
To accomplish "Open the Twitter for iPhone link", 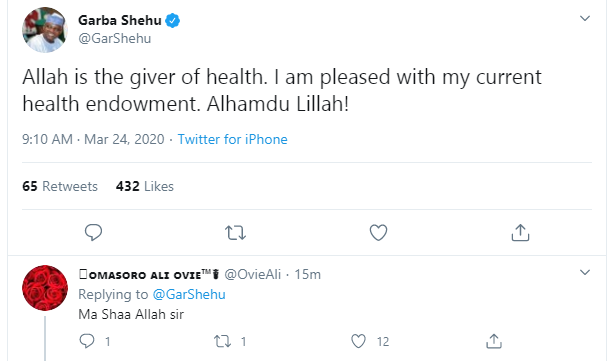I will click(x=232, y=139).
